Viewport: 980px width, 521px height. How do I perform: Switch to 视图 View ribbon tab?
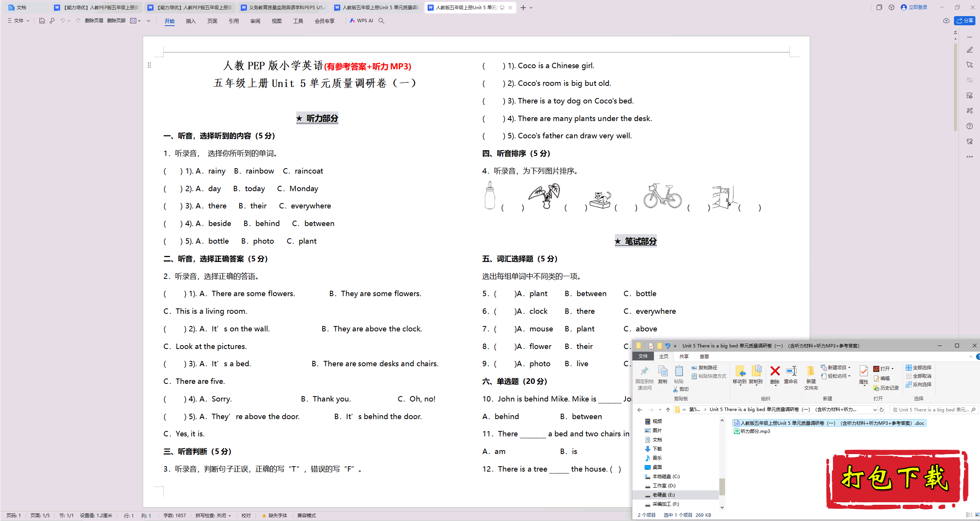tap(276, 21)
